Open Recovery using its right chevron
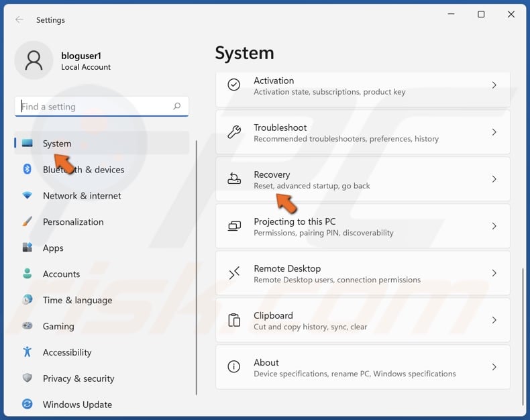This screenshot has width=530, height=420. pos(494,179)
